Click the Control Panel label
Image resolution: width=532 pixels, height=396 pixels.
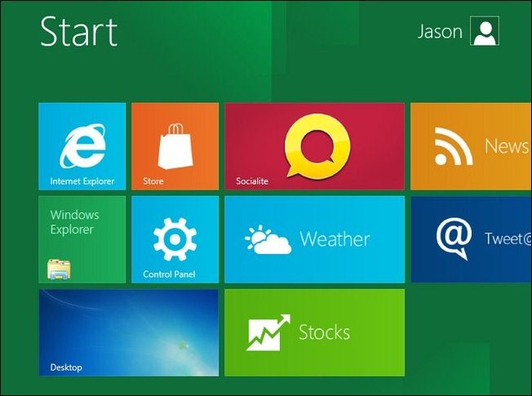(x=169, y=274)
